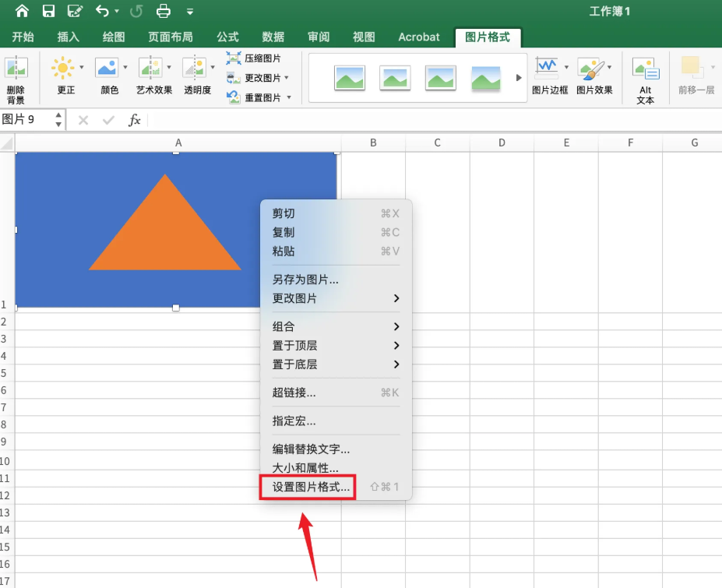The width and height of the screenshot is (722, 588).
Task: Switch to the 数据 tab
Action: coord(273,37)
